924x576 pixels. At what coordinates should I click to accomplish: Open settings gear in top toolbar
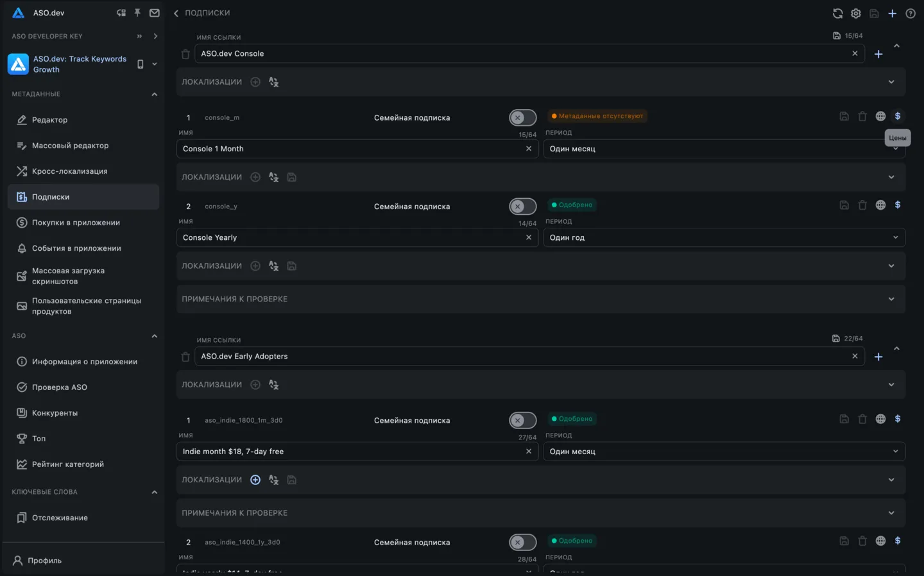(x=855, y=13)
